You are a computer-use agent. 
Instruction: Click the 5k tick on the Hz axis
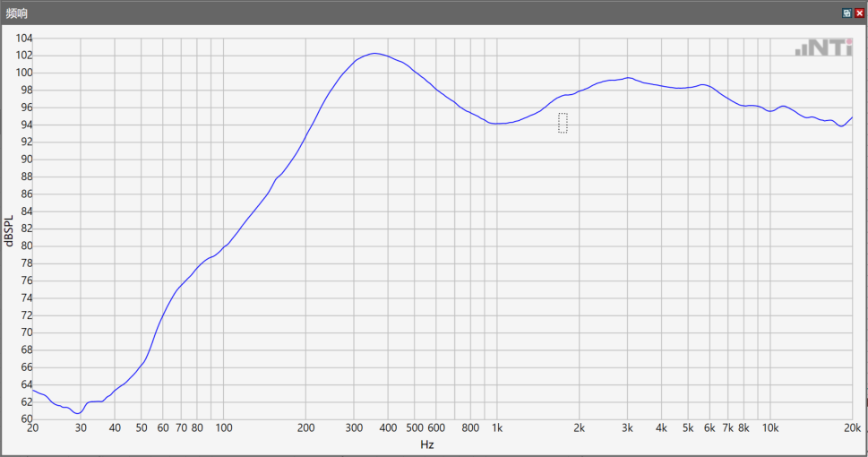click(688, 428)
